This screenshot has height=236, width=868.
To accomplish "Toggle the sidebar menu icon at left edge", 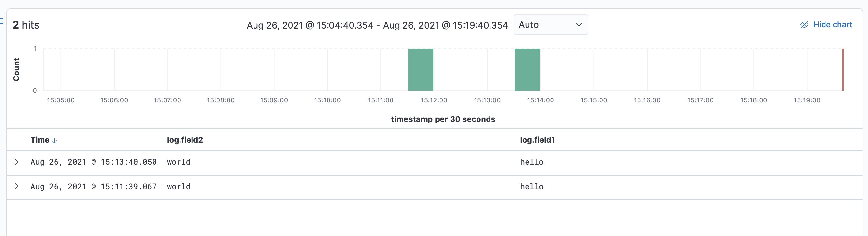I will point(1,21).
